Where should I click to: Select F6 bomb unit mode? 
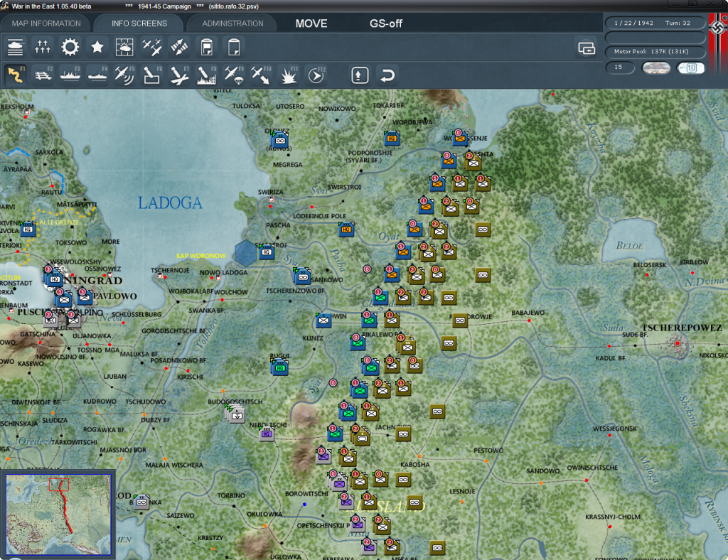pyautogui.click(x=152, y=75)
